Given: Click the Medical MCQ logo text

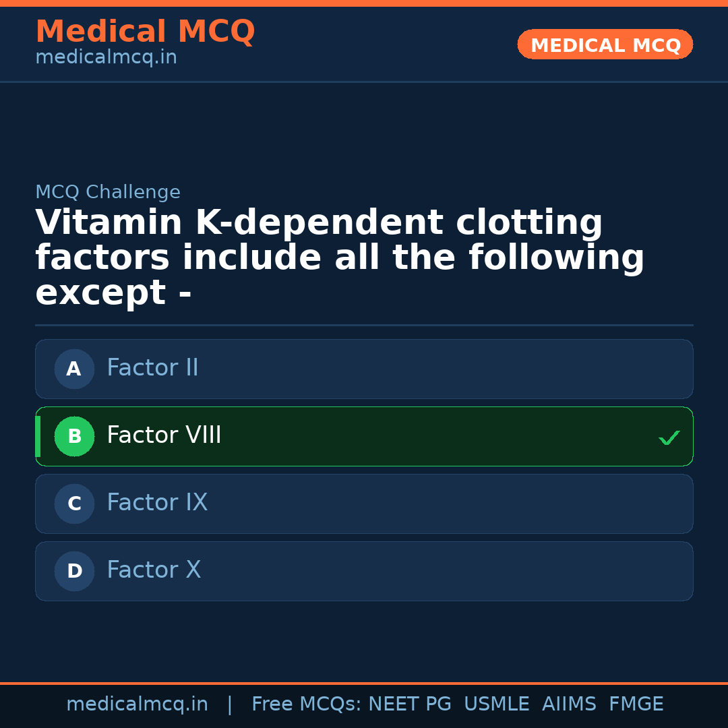Looking at the screenshot, I should (145, 32).
